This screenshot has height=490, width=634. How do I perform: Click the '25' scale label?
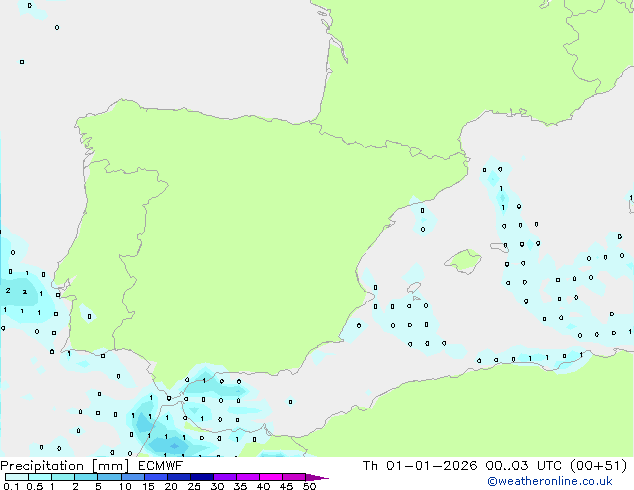[194, 486]
